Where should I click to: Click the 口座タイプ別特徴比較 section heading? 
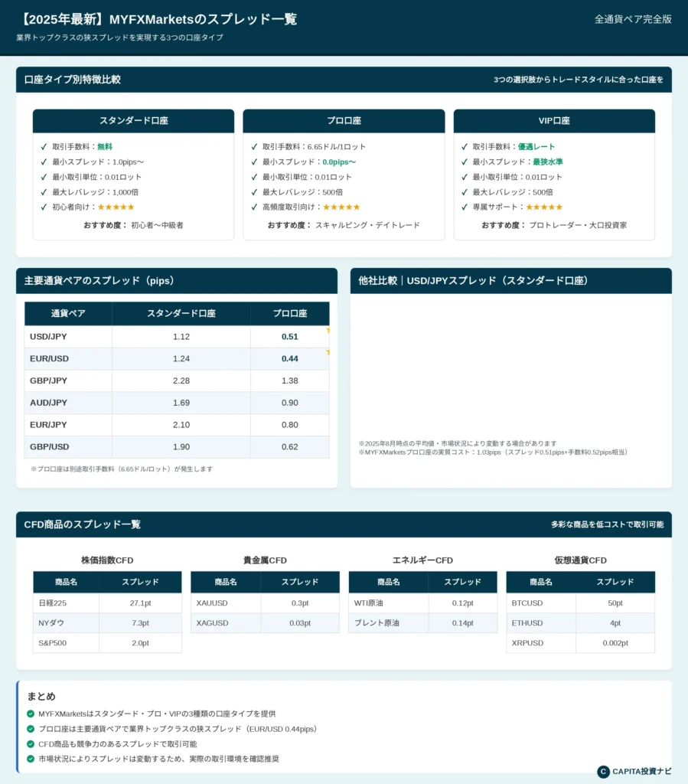73,80
